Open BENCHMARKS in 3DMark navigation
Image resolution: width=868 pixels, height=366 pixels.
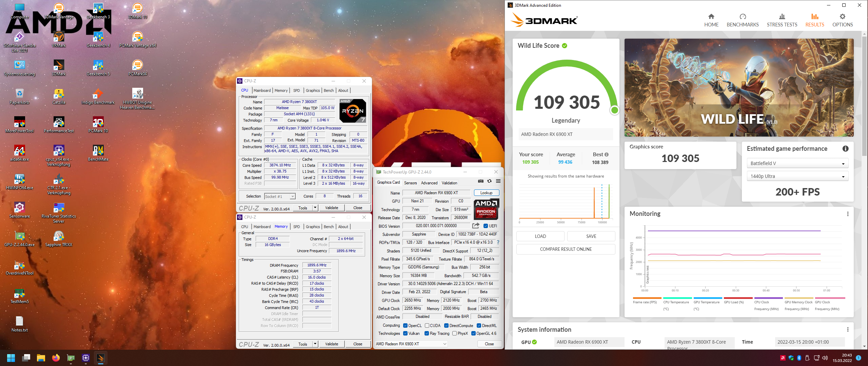[x=743, y=20]
